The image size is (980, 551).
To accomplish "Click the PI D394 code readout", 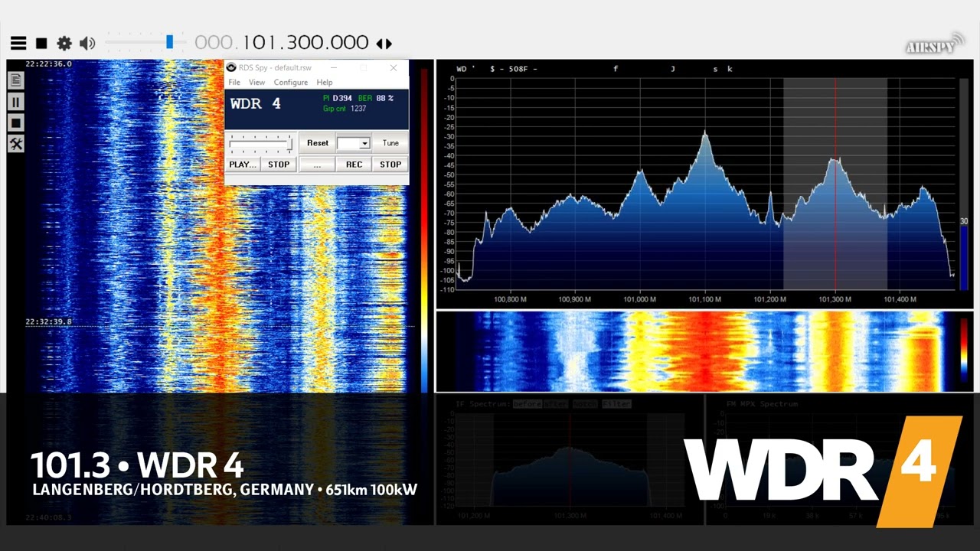I will coord(338,98).
